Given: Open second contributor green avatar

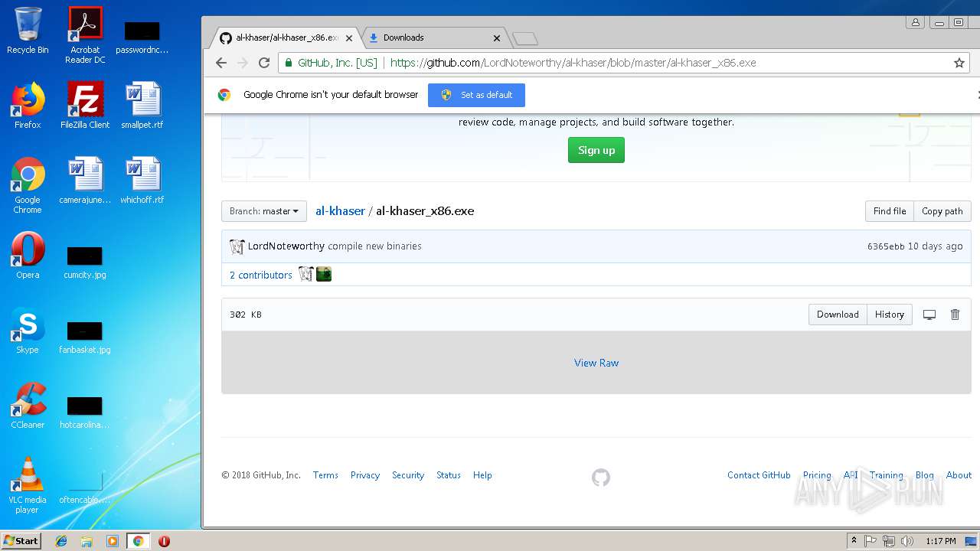Looking at the screenshot, I should click(324, 274).
